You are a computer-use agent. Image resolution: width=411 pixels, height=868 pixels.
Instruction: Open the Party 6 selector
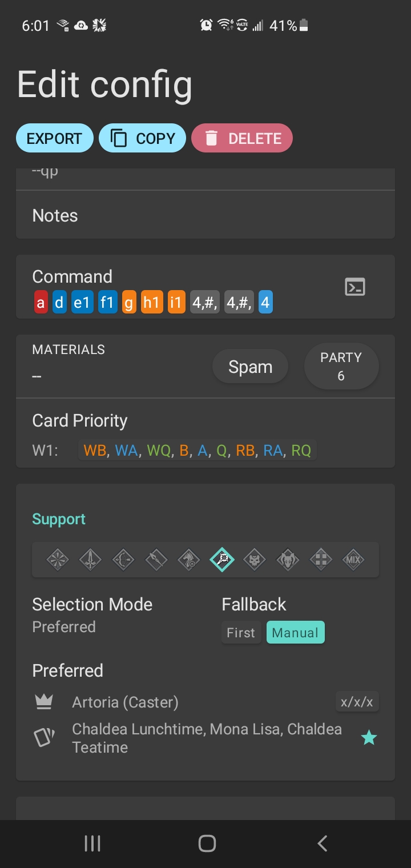[341, 366]
